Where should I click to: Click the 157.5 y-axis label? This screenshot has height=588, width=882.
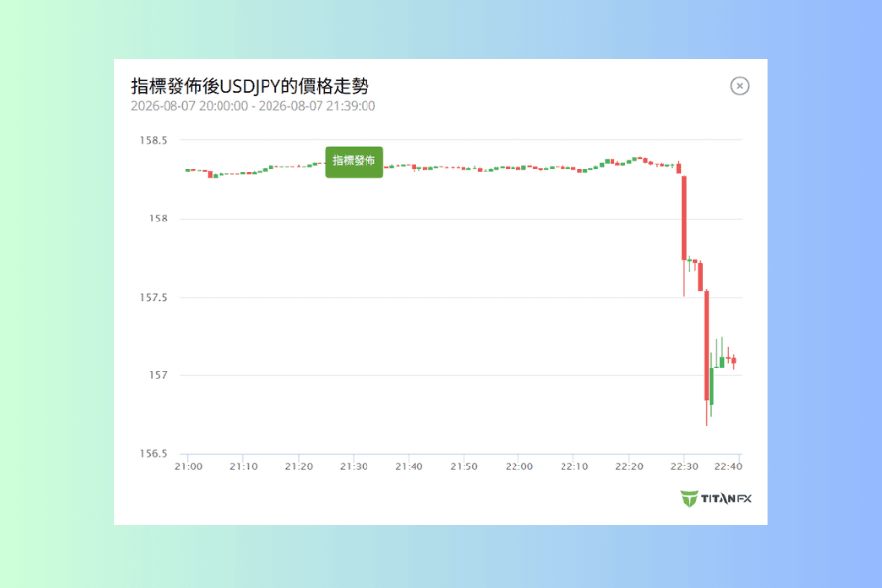154,297
